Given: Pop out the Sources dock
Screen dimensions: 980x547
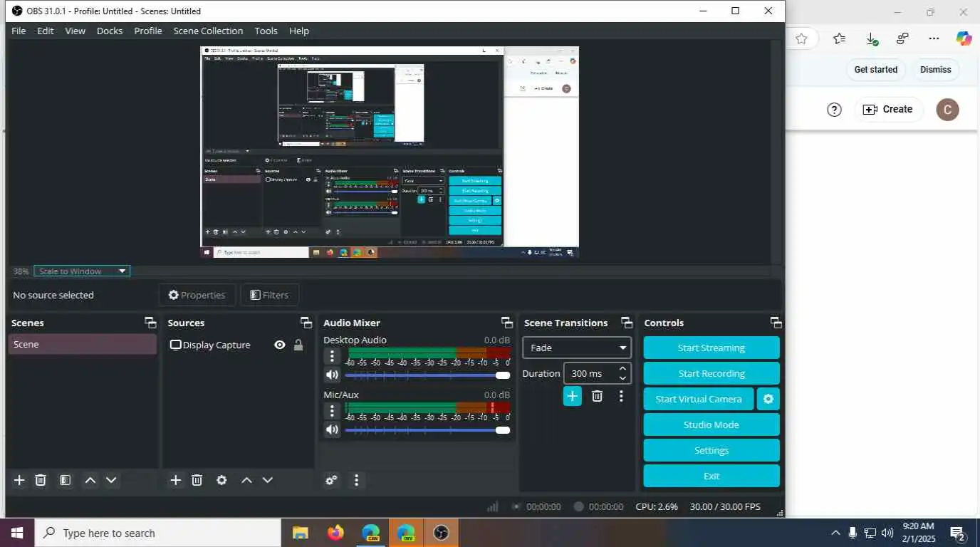Looking at the screenshot, I should pyautogui.click(x=306, y=323).
